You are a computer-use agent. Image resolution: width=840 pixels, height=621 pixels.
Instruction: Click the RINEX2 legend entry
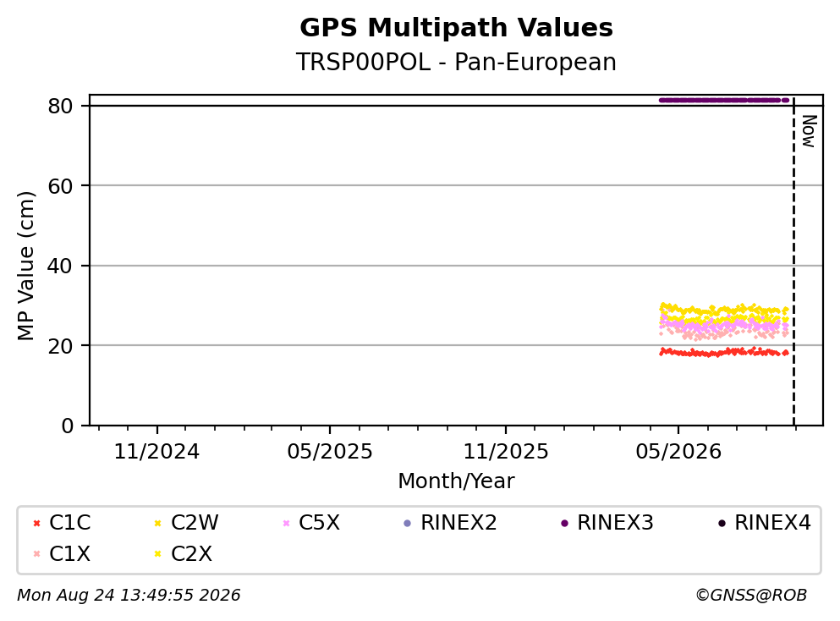pyautogui.click(x=451, y=523)
